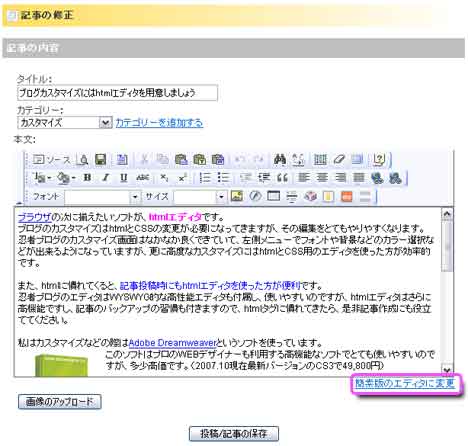Decrease the paragraph indent
This screenshot has height=446, width=468.
245,178
